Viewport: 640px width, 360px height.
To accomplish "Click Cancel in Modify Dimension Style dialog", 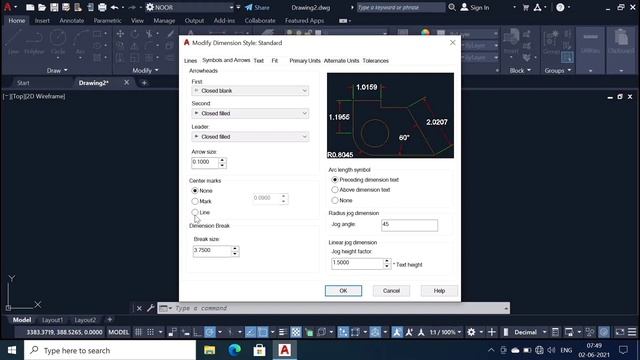I will point(391,291).
